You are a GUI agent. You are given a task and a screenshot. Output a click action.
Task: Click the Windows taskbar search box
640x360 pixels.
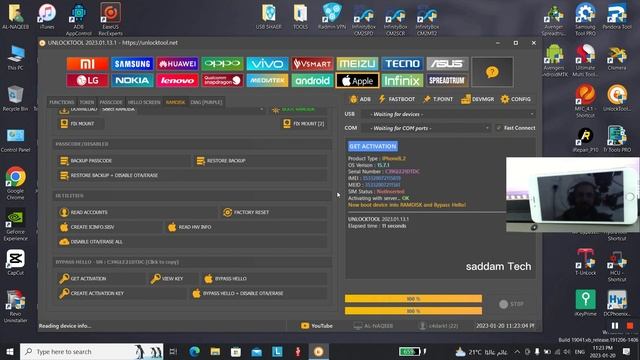click(91, 351)
